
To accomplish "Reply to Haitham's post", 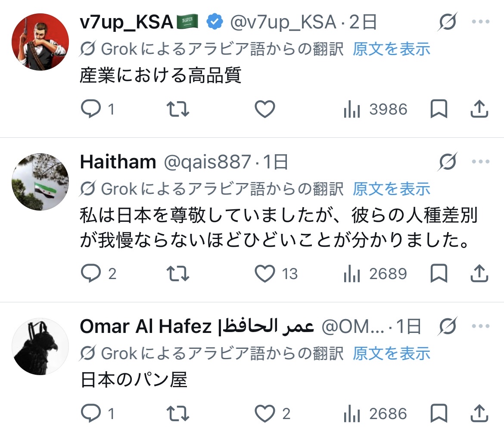I will coord(91,273).
